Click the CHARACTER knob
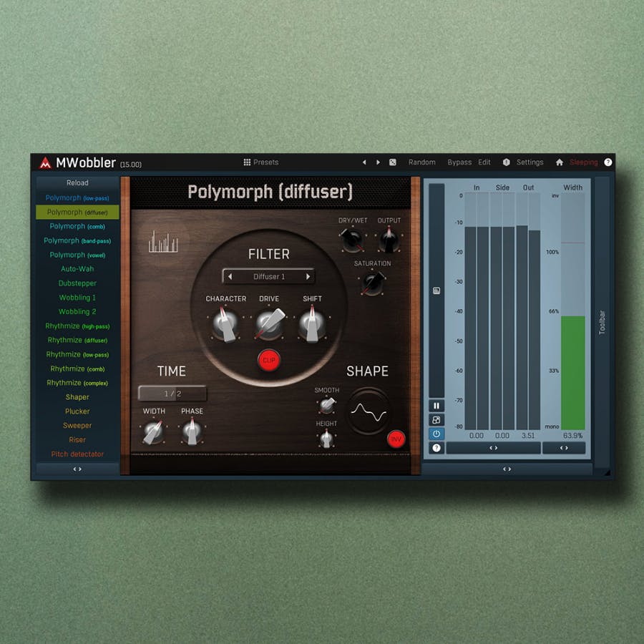This screenshot has height=644, width=644. click(225, 324)
